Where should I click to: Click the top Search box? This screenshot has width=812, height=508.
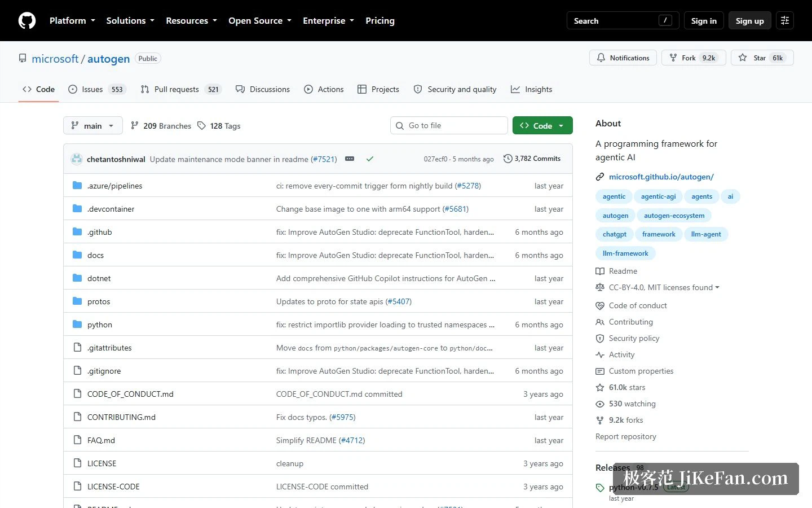pyautogui.click(x=623, y=21)
